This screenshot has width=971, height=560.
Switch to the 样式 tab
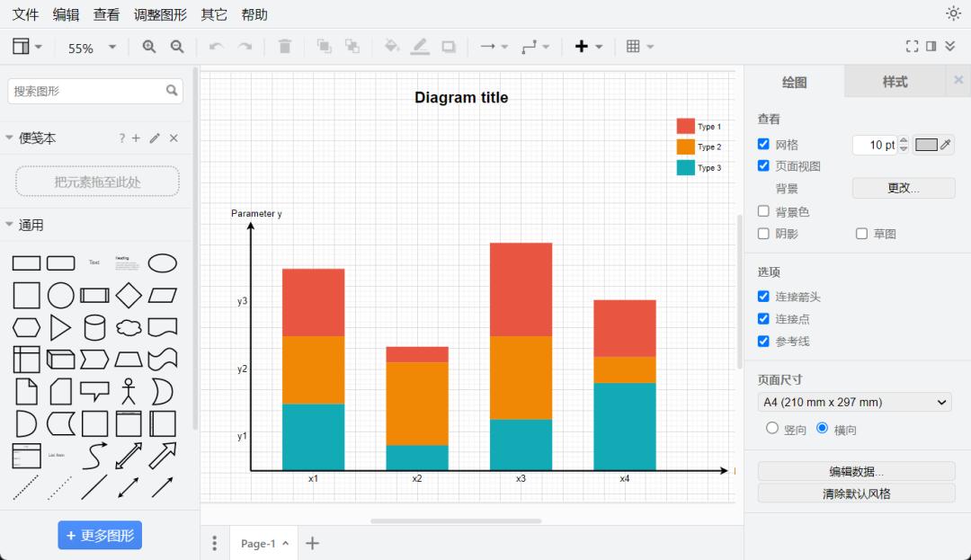(x=895, y=82)
